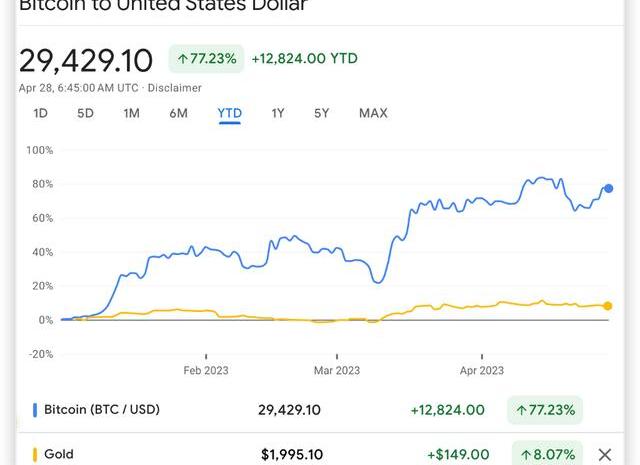
Task: Show the 5Y price chart
Action: coord(321,113)
